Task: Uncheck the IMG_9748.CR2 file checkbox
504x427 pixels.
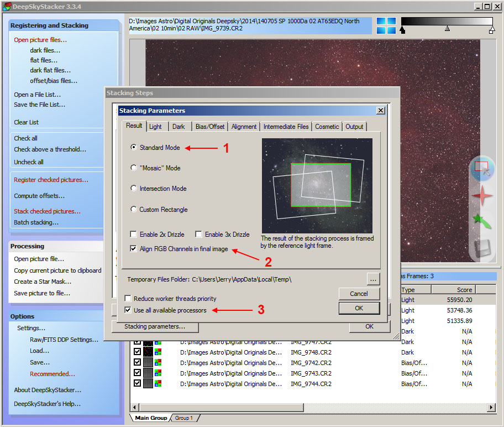Action: click(137, 352)
